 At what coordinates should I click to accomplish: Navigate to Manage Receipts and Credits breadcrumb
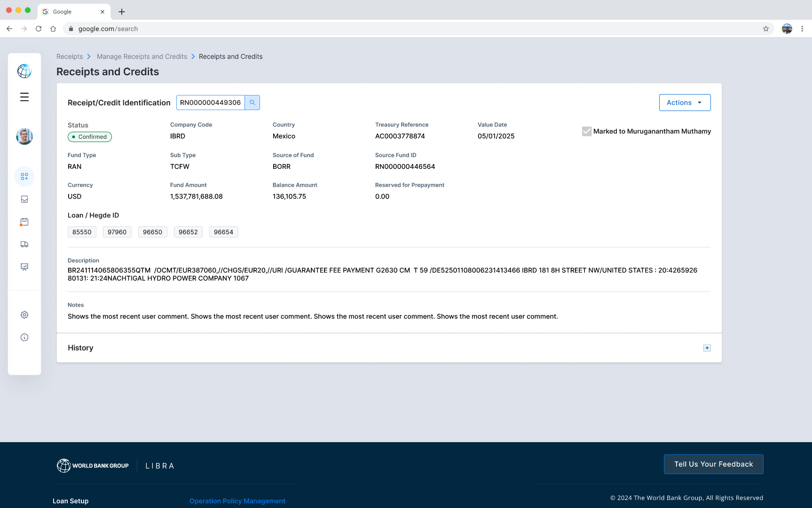(x=142, y=56)
